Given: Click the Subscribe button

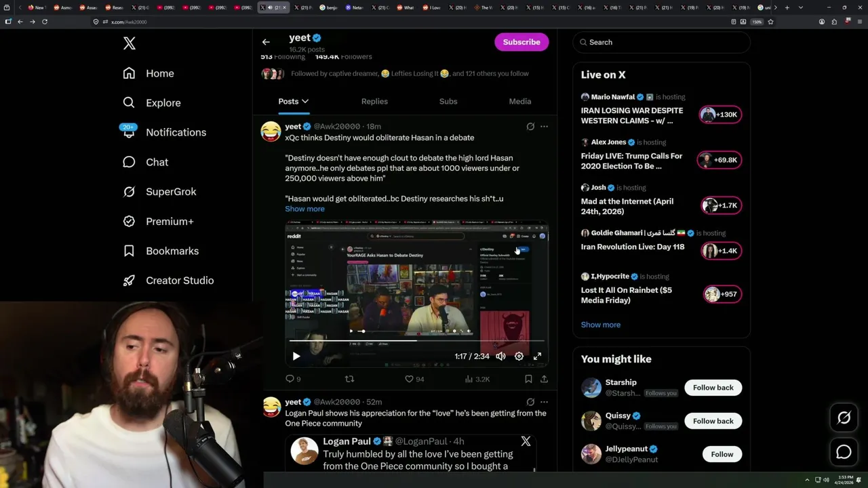Looking at the screenshot, I should 521,42.
